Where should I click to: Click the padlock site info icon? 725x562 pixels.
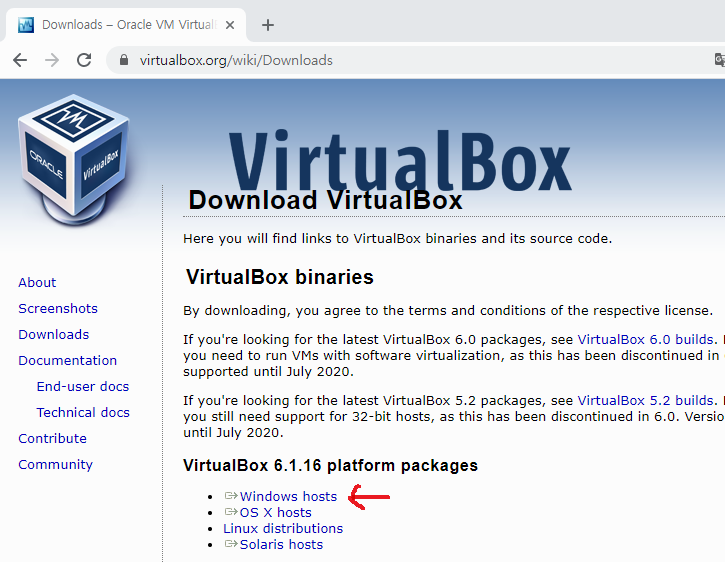point(123,60)
